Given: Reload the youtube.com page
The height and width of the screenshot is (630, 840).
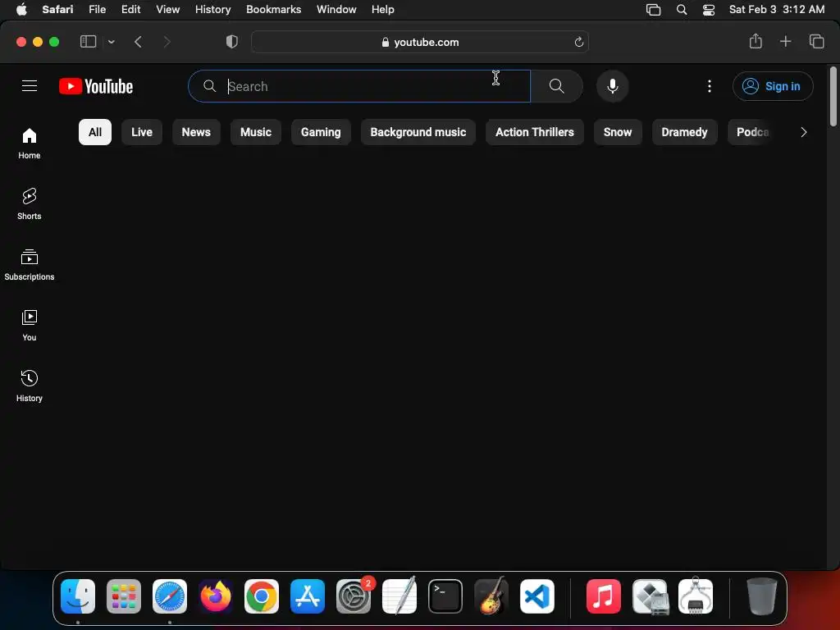Looking at the screenshot, I should point(578,43).
